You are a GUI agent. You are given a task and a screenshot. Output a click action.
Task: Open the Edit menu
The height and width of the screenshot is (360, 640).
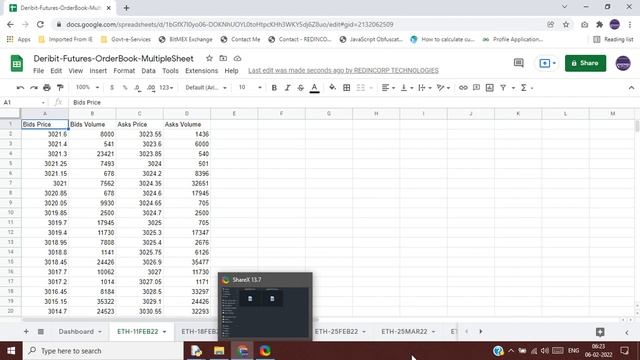pos(56,71)
